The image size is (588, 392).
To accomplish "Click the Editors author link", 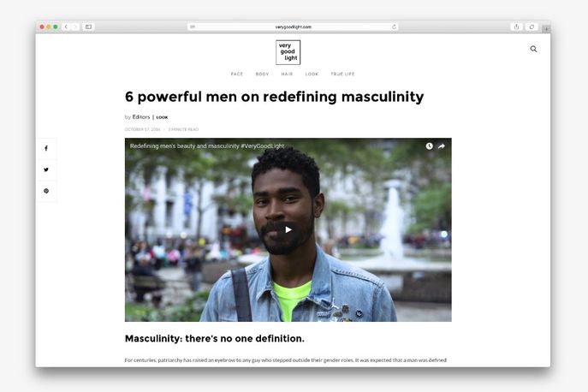I will pyautogui.click(x=141, y=117).
